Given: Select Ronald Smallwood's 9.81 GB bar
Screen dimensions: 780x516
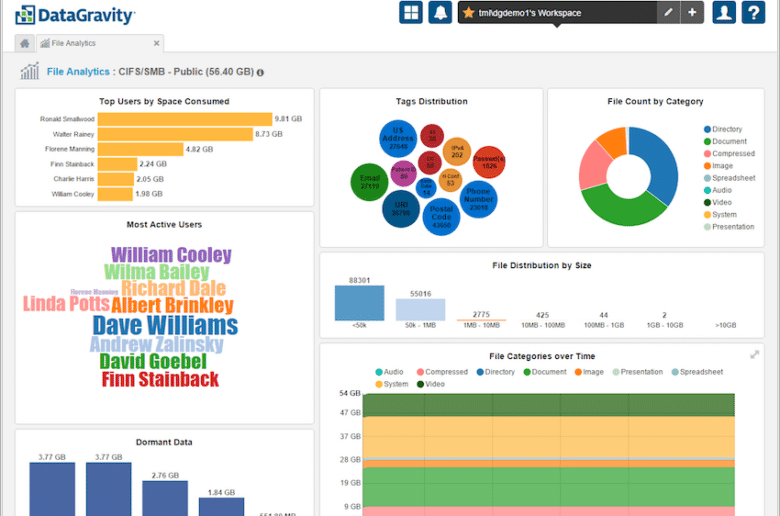Looking at the screenshot, I should (x=185, y=119).
